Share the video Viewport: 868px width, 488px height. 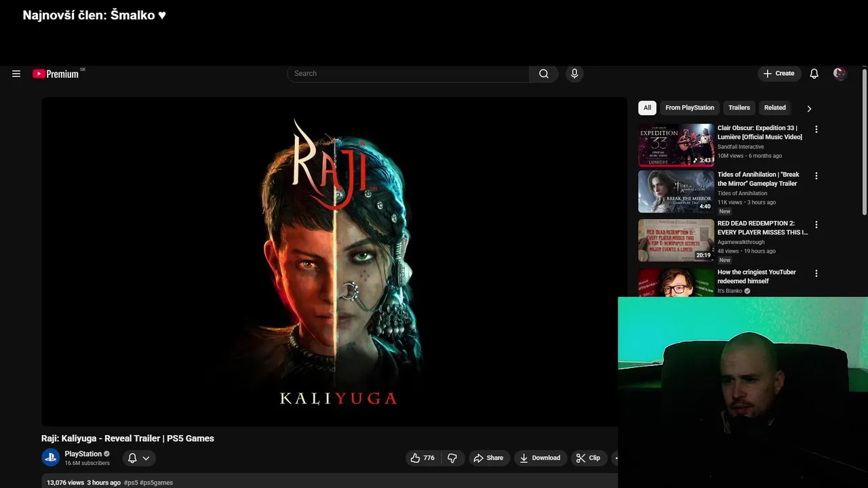pos(488,458)
